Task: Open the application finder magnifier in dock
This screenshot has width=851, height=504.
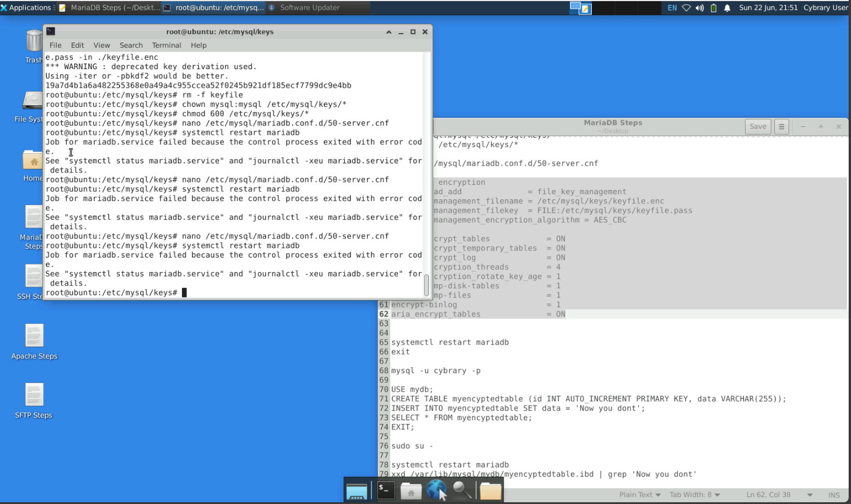Action: pos(462,491)
